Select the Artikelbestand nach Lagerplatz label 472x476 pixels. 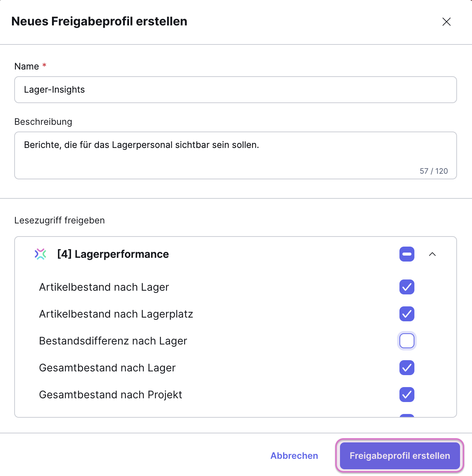(x=116, y=314)
